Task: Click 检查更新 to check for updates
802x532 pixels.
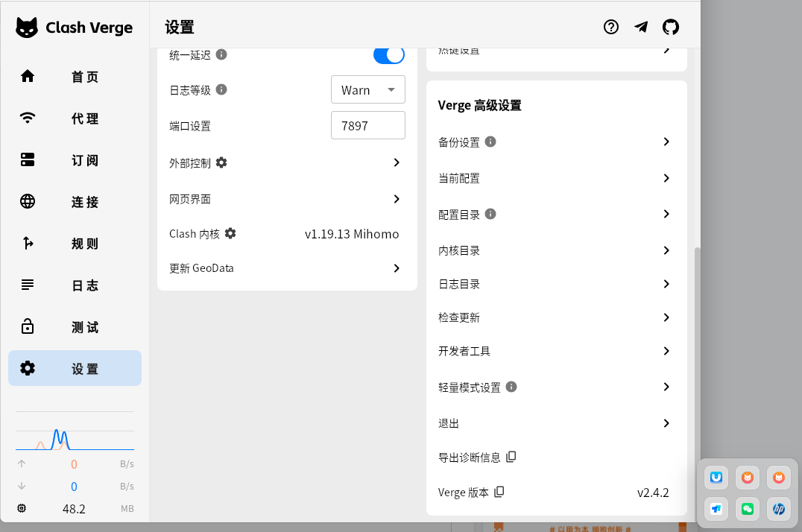Action: [x=557, y=317]
